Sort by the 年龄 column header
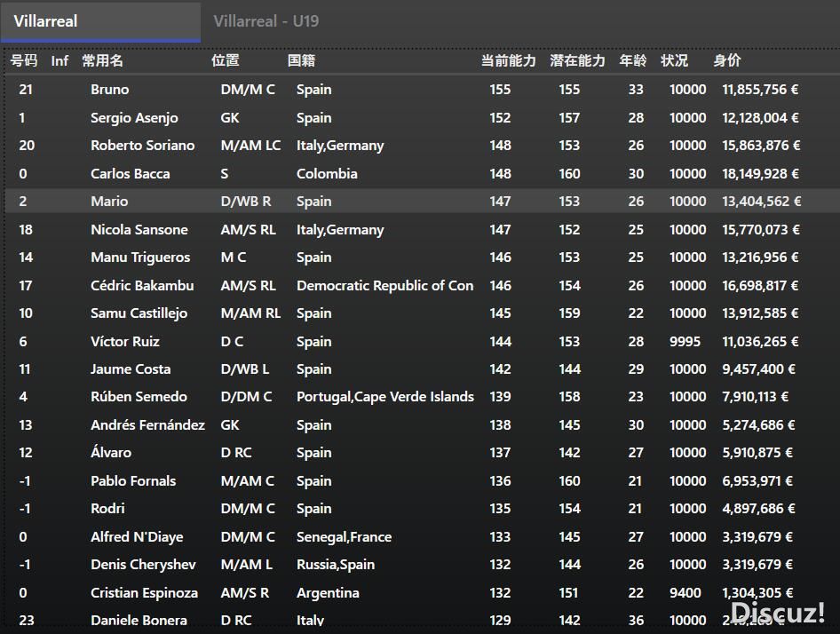Screen dimensions: 840x634 633,60
